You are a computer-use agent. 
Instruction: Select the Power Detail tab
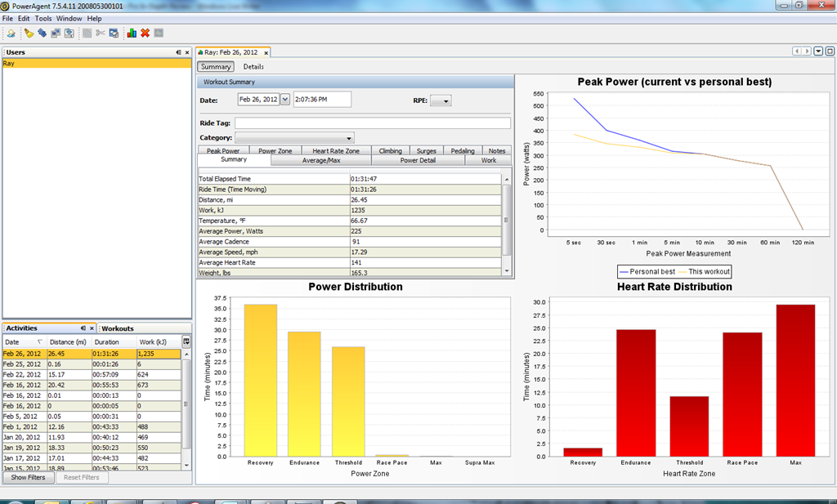click(x=418, y=160)
